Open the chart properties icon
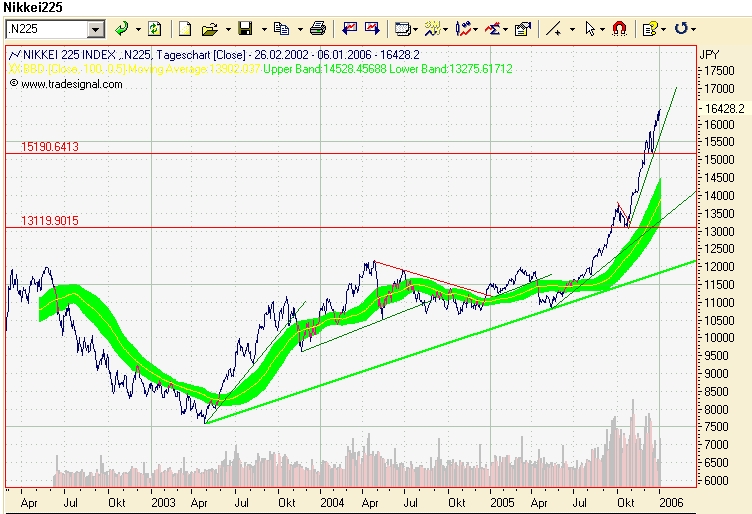The width and height of the screenshot is (752, 514). (522, 29)
